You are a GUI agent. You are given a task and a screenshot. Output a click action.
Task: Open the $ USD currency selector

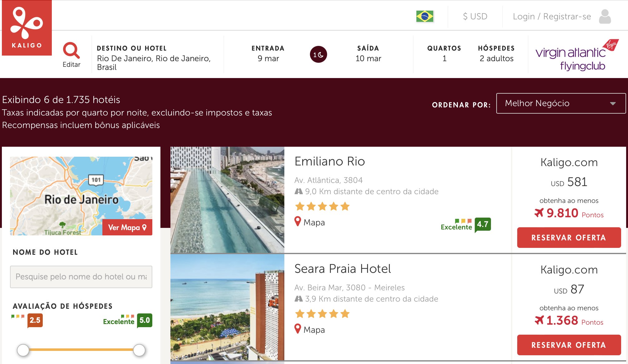475,16
